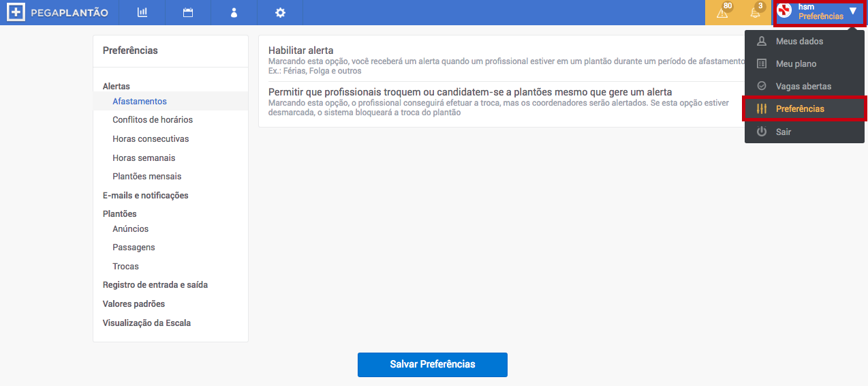Toggle Habilitar alerta option
The height and width of the screenshot is (386, 868).
click(x=301, y=50)
